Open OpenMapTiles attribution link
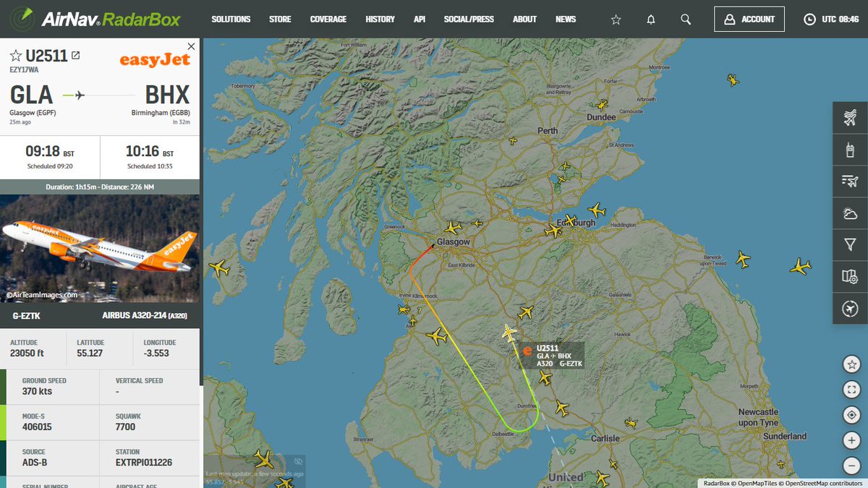Viewport: 868px width, 488px height. pyautogui.click(x=757, y=484)
